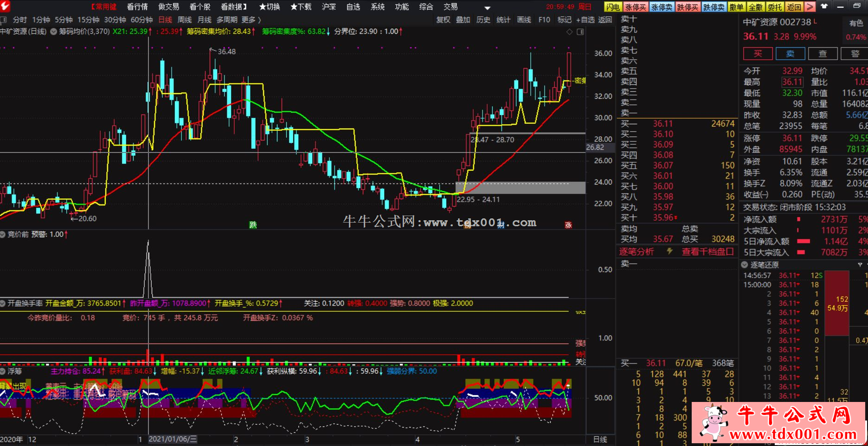
Task: Click the 委托 orders button
Action: pyautogui.click(x=775, y=6)
